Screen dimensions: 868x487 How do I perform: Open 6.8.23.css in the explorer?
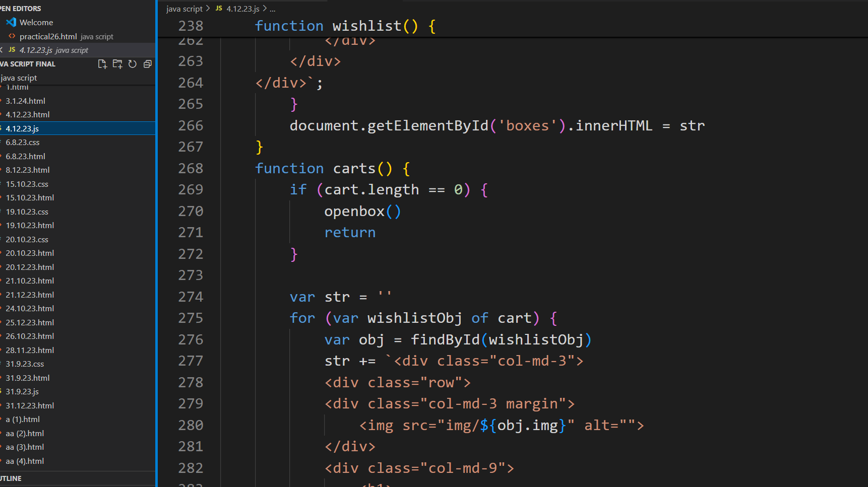pos(23,143)
